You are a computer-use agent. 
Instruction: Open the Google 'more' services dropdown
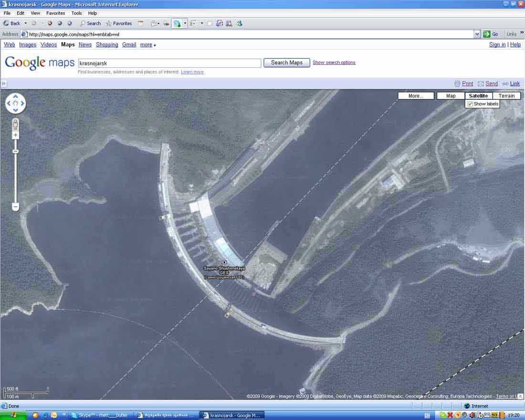(x=148, y=45)
